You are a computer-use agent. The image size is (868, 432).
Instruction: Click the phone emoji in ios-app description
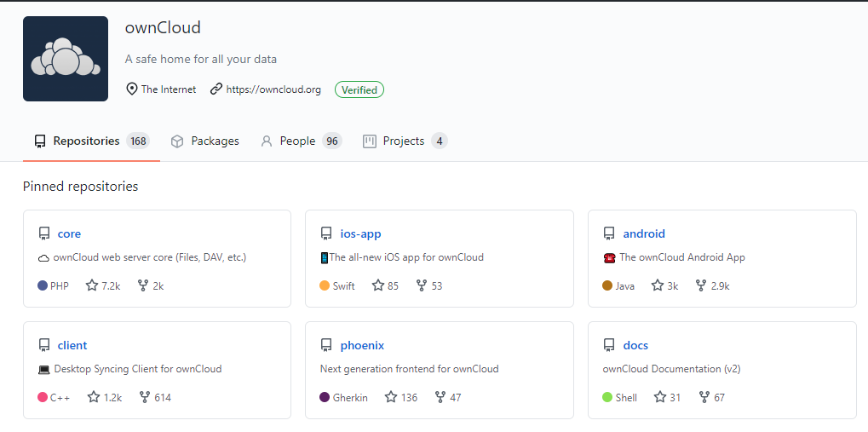click(x=325, y=258)
